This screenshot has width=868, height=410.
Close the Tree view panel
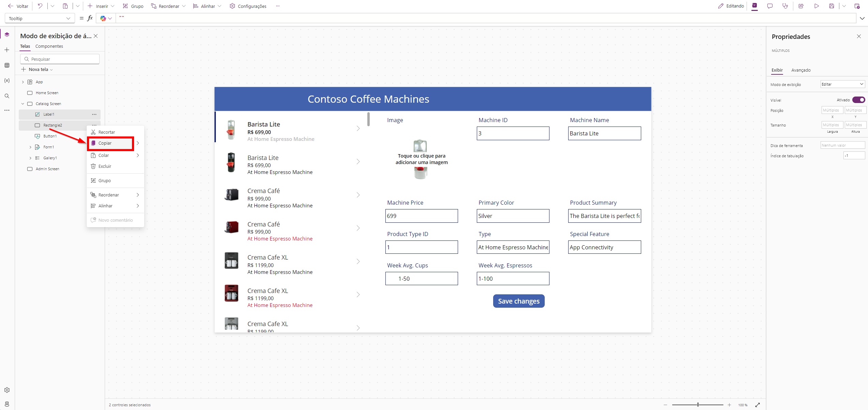point(96,36)
